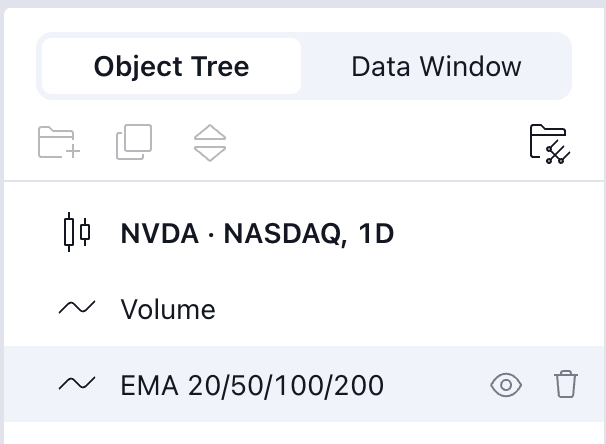The height and width of the screenshot is (444, 606).
Task: Open the manage layout drawings icon
Action: point(548,143)
